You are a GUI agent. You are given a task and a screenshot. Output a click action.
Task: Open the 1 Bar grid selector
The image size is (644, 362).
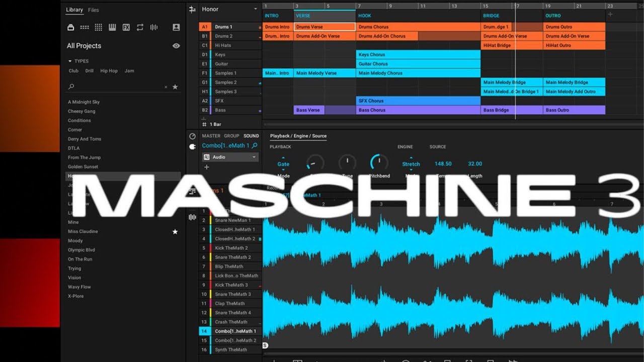(215, 124)
